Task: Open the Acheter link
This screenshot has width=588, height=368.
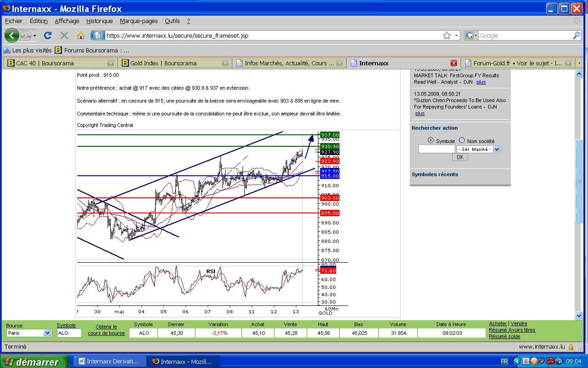Action: [x=498, y=324]
